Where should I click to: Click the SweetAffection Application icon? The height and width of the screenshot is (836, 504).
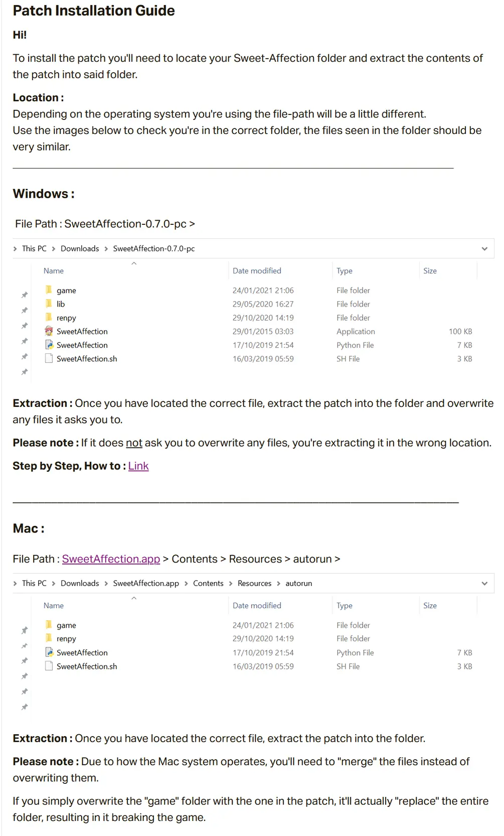coord(49,331)
